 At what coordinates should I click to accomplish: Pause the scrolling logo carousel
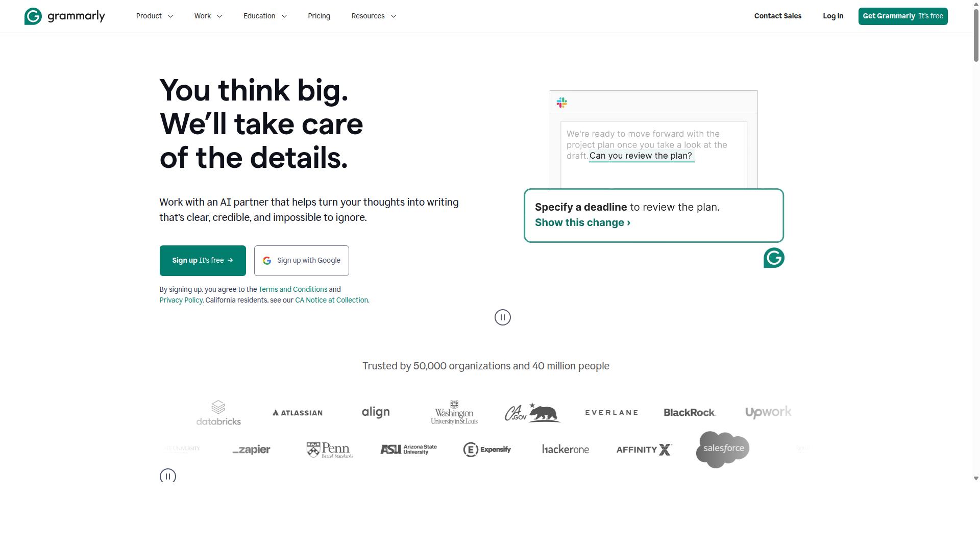coord(168,477)
